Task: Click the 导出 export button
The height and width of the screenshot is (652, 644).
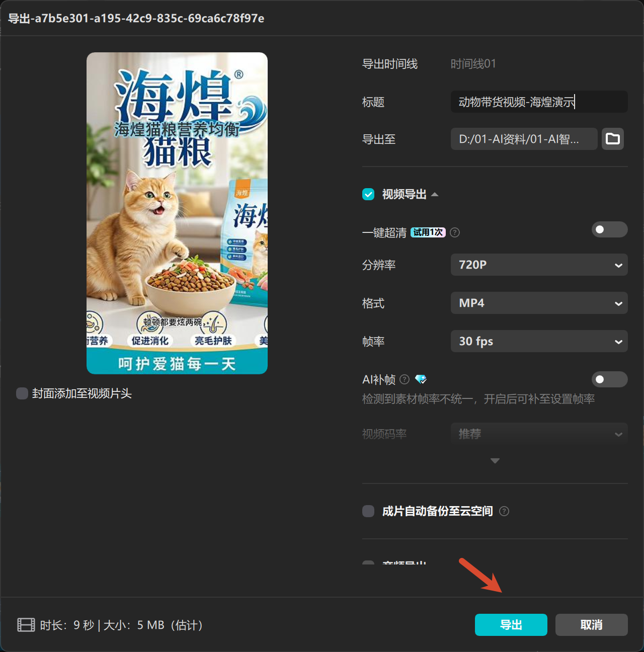Action: point(511,625)
